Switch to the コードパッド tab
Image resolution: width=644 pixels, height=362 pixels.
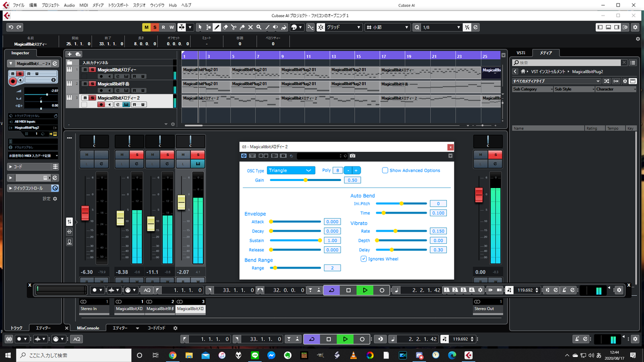[156, 328]
